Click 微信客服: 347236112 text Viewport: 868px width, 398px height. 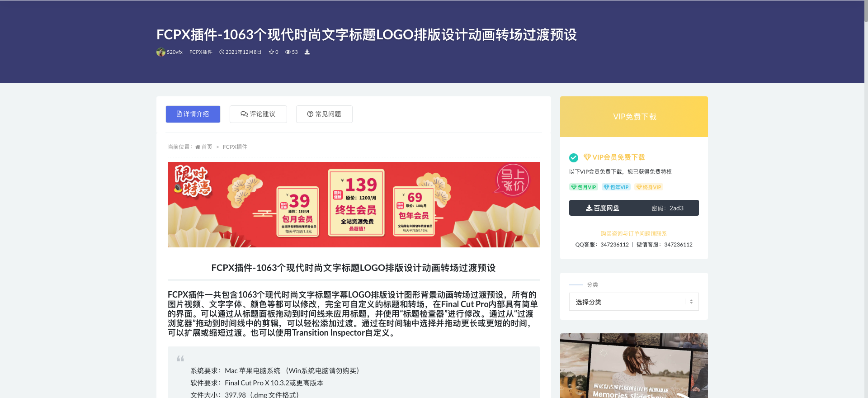pyautogui.click(x=665, y=244)
